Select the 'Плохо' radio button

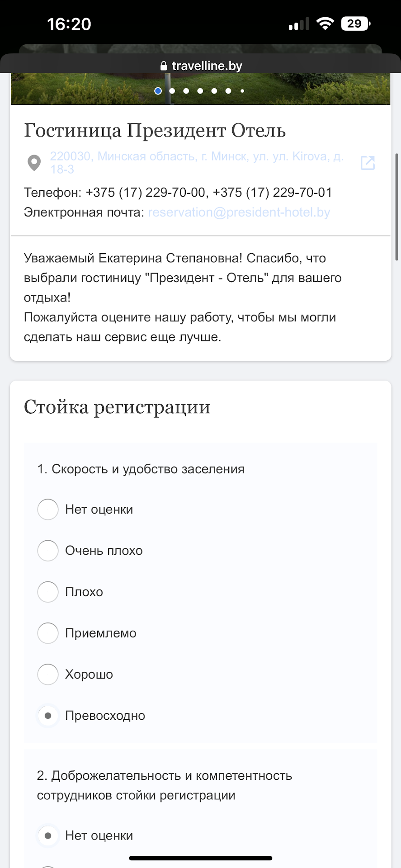tap(48, 592)
